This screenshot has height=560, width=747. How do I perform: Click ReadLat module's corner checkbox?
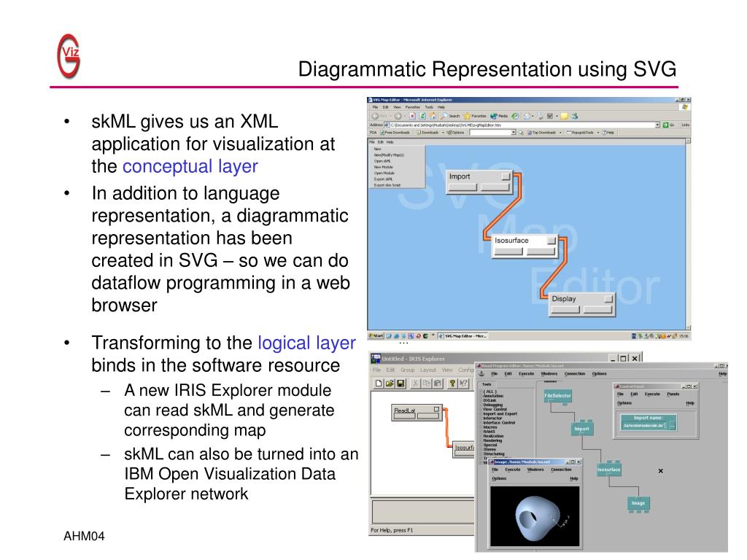(436, 409)
